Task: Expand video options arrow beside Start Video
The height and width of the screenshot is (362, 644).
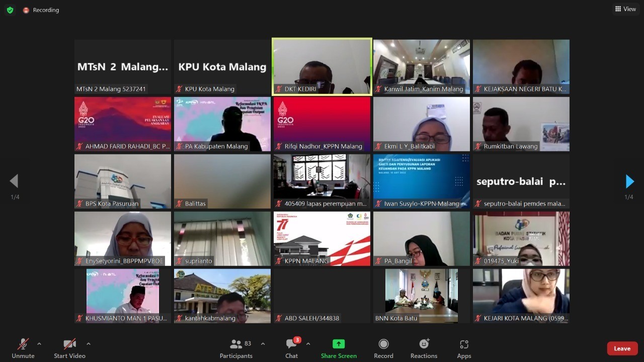Action: (x=89, y=344)
